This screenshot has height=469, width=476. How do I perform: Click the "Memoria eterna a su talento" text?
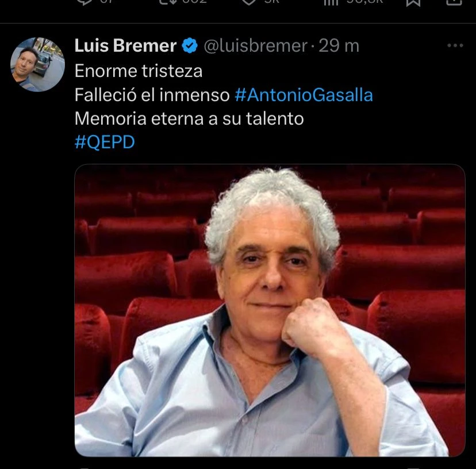click(189, 118)
